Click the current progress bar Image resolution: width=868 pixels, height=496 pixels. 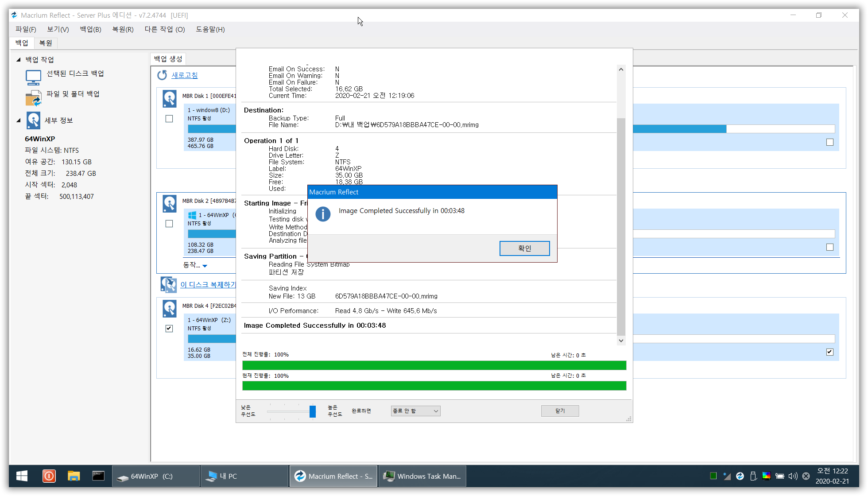coord(434,386)
